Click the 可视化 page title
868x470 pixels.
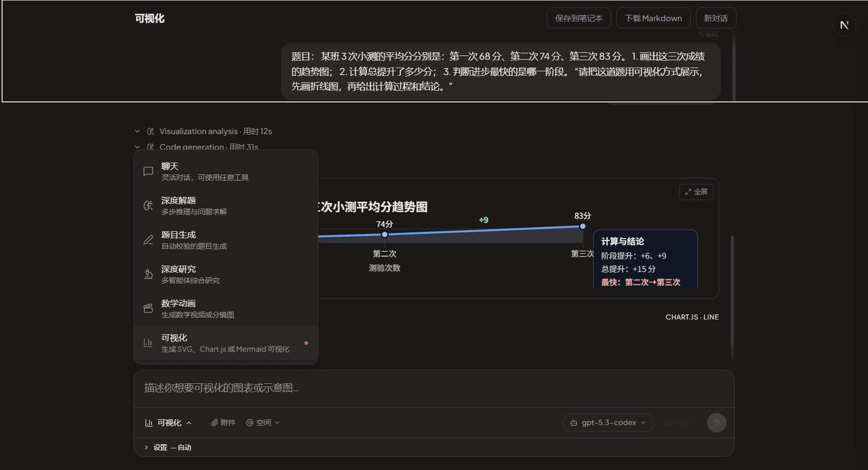(x=150, y=18)
